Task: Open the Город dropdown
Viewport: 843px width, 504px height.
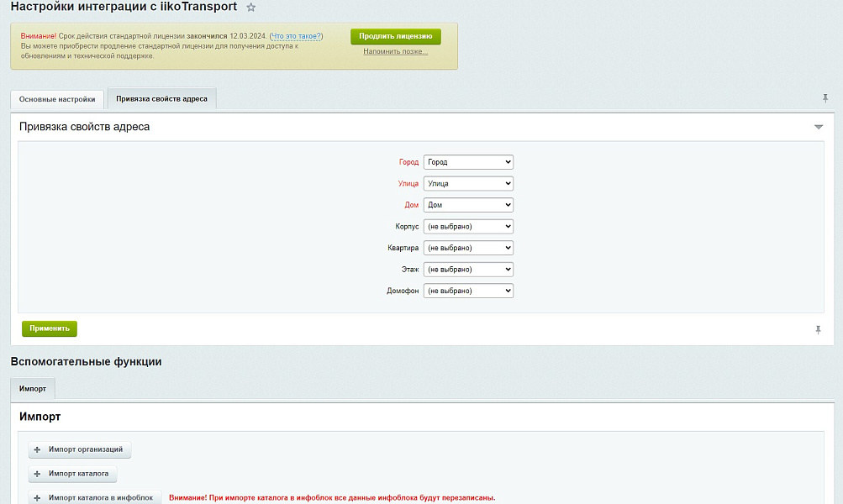Action: tap(467, 161)
